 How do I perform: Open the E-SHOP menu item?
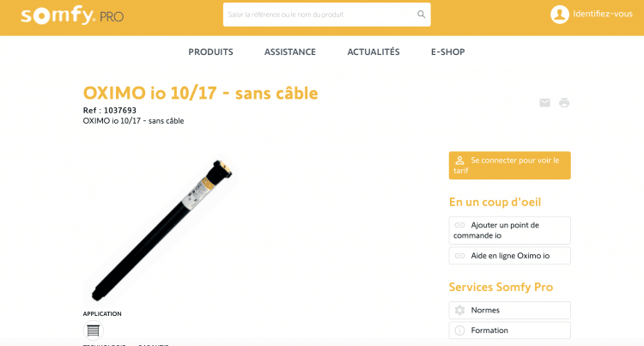[447, 52]
